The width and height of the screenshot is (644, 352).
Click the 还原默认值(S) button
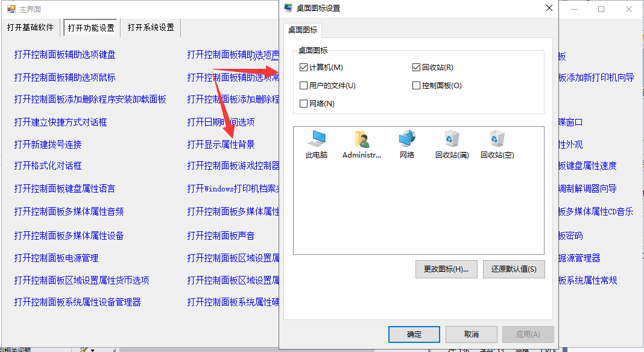point(514,269)
